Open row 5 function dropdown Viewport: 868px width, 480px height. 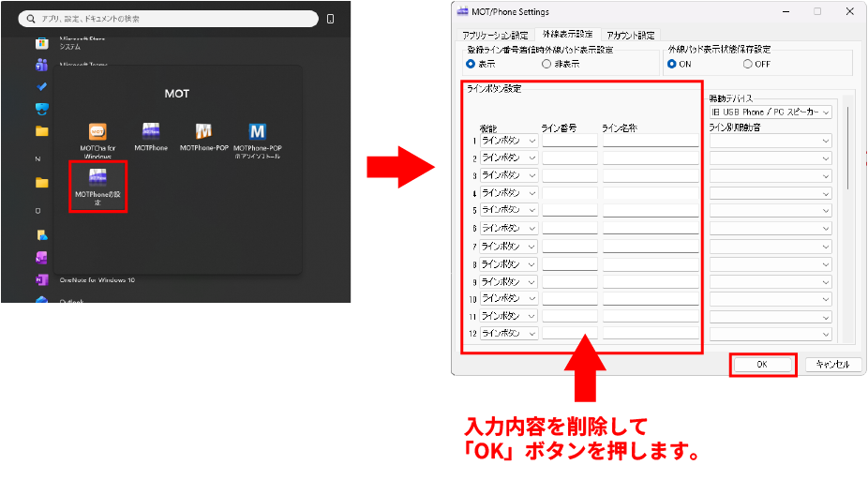coord(509,210)
